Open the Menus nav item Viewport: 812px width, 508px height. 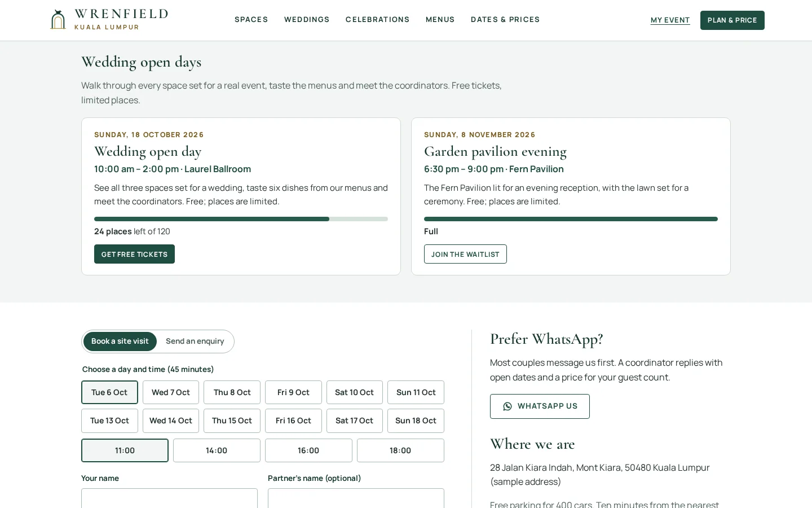coord(440,20)
